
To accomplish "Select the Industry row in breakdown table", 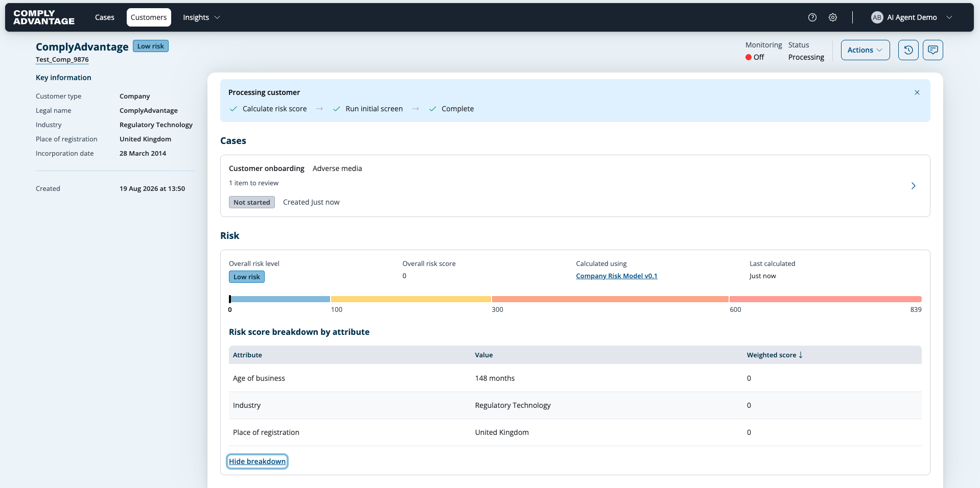I will point(575,405).
